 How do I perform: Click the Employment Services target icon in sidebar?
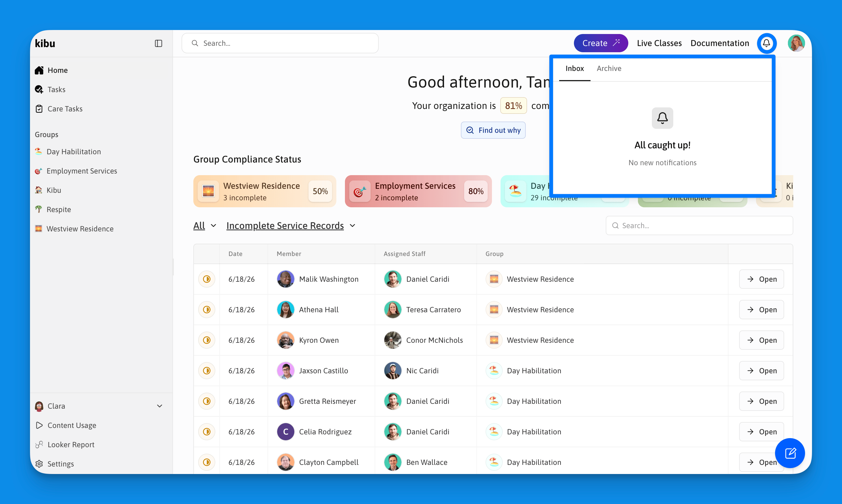39,171
